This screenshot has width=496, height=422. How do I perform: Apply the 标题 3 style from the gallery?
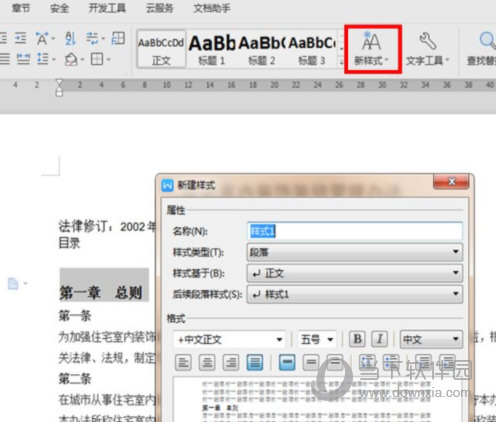pyautogui.click(x=312, y=49)
